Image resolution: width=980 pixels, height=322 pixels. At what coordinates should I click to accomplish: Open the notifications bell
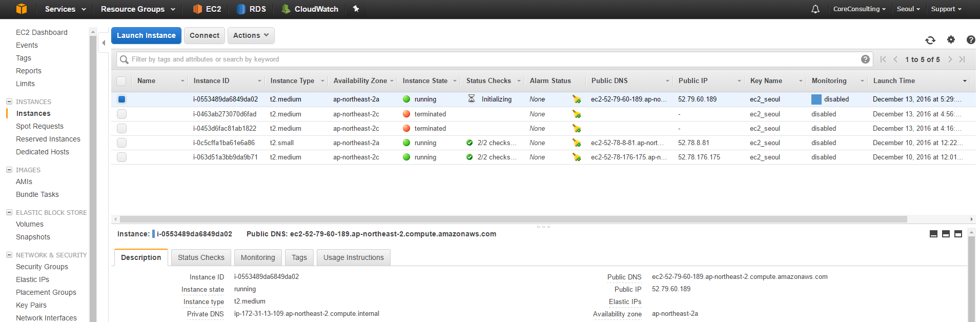pyautogui.click(x=815, y=9)
